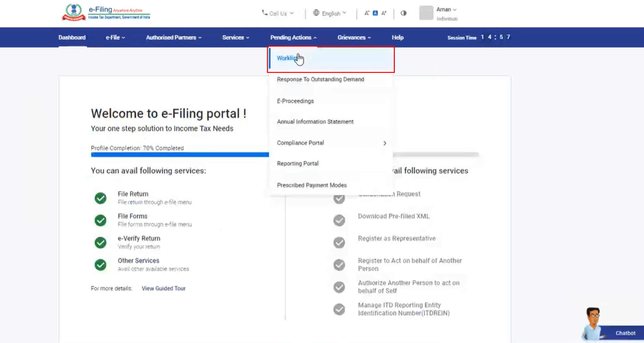Click the grey check beside Download Pre-filled XML
The width and height of the screenshot is (644, 343).
(339, 220)
